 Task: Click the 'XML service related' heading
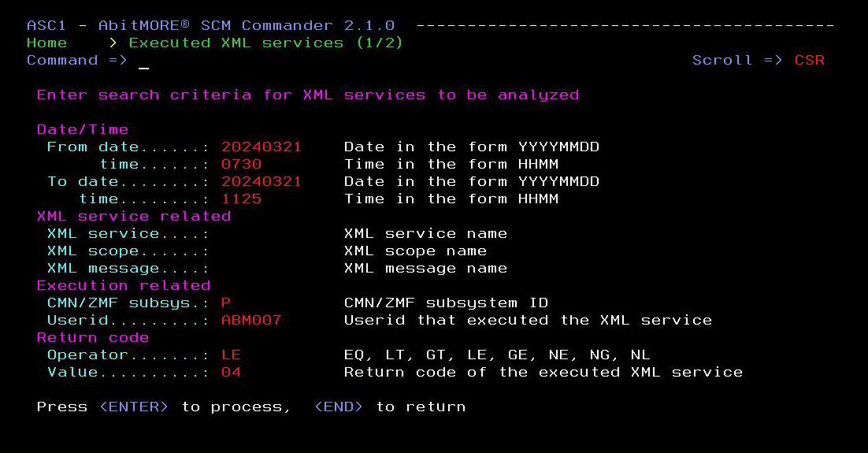(x=134, y=217)
